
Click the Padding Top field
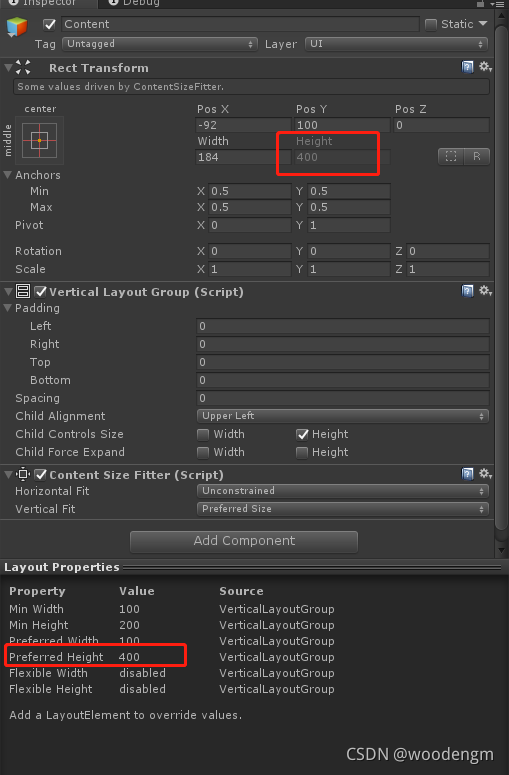tap(342, 362)
